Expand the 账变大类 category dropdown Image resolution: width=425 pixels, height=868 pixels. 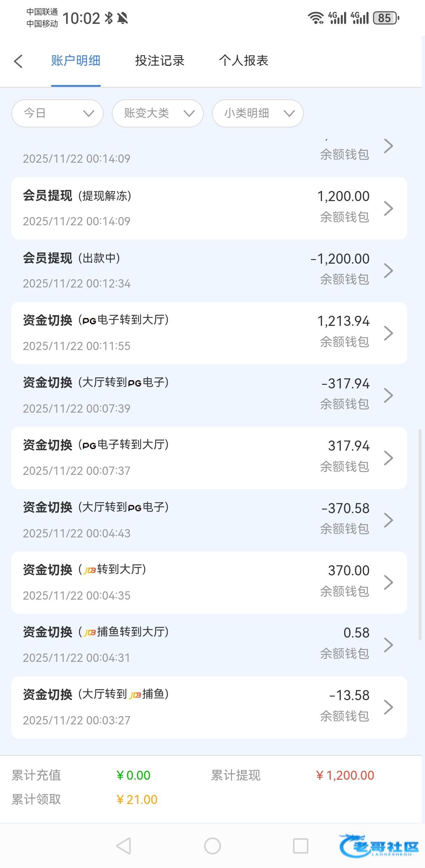pos(158,113)
